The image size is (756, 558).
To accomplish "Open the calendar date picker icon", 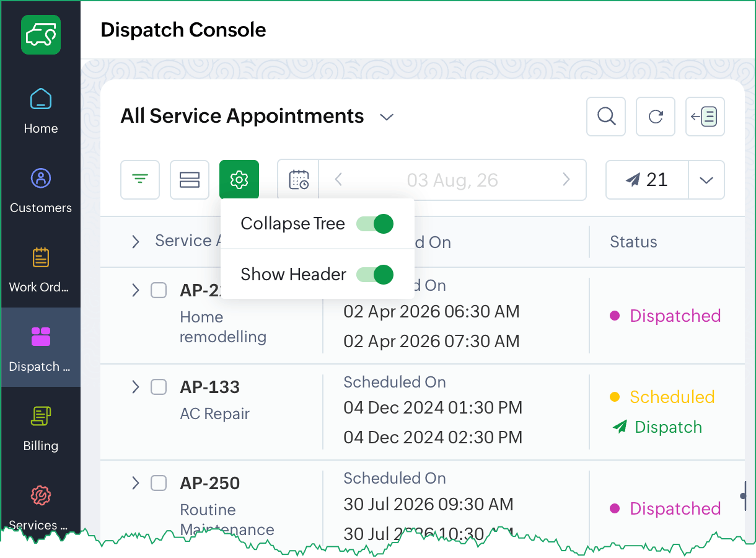I will point(299,180).
